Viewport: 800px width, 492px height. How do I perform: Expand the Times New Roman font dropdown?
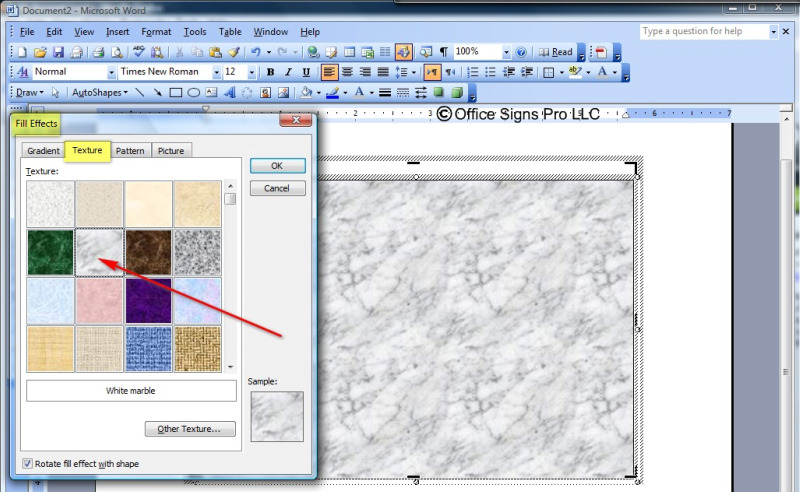[x=216, y=73]
